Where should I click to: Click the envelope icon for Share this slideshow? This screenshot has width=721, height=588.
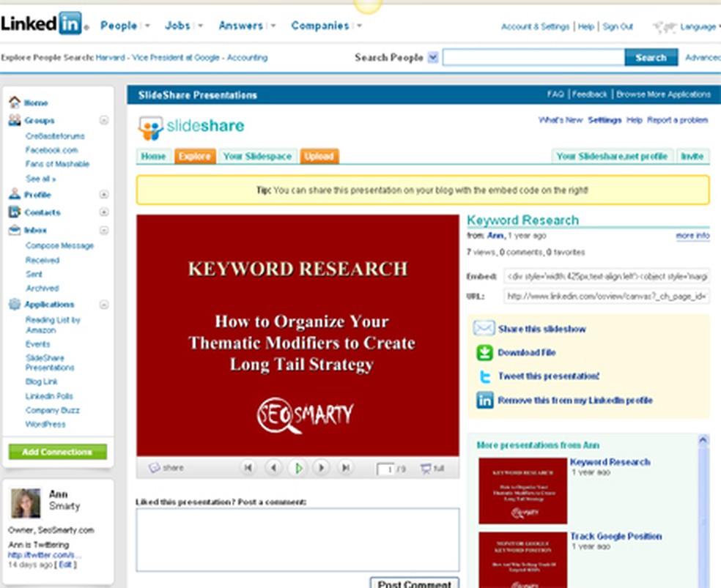coord(484,329)
